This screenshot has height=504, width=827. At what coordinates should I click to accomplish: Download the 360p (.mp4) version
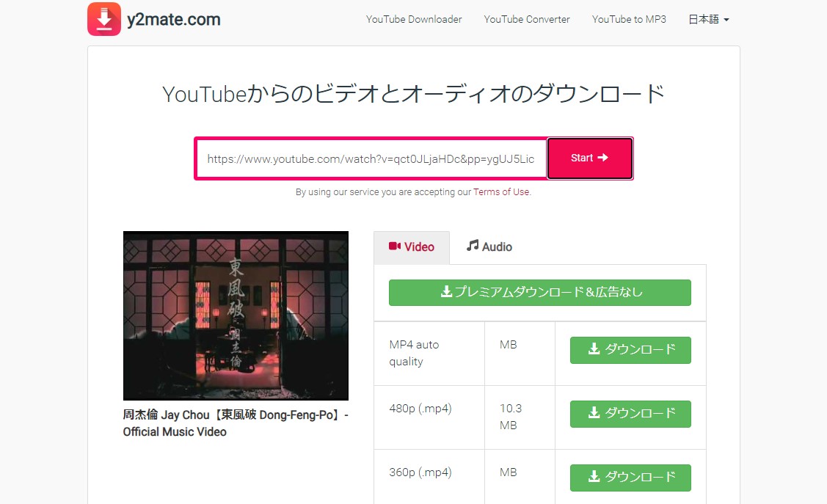pyautogui.click(x=630, y=478)
